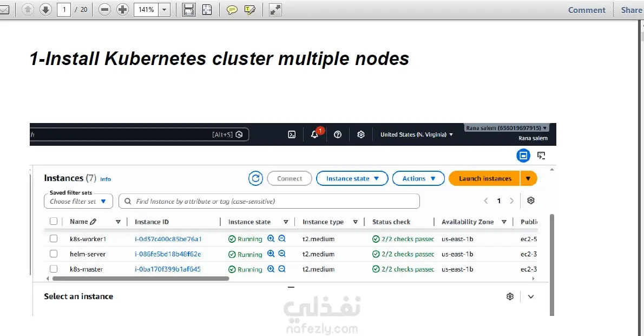Sort by Name column arrow
This screenshot has height=336, width=644.
[118, 222]
